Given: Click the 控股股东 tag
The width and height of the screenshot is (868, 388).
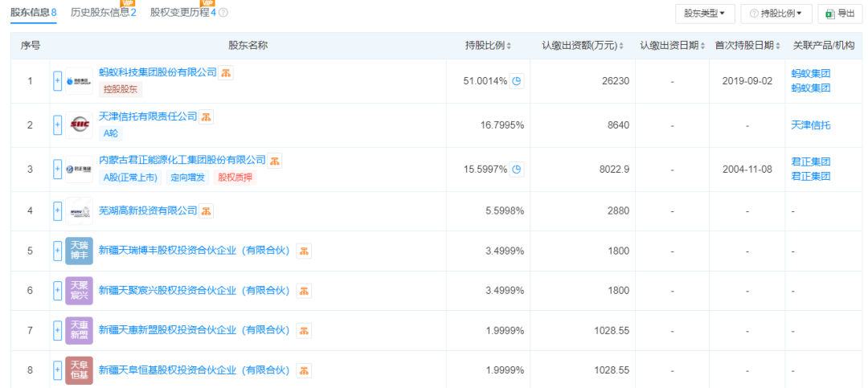Looking at the screenshot, I should click(121, 88).
